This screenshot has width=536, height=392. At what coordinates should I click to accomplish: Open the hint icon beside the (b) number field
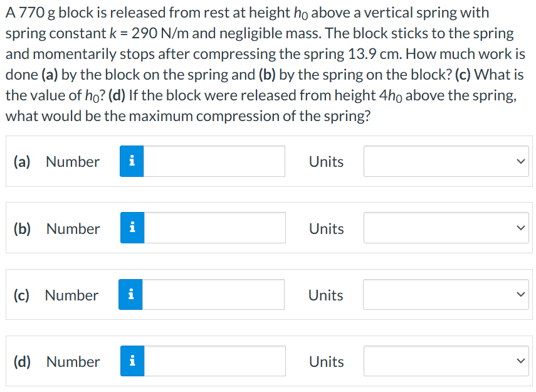[131, 228]
